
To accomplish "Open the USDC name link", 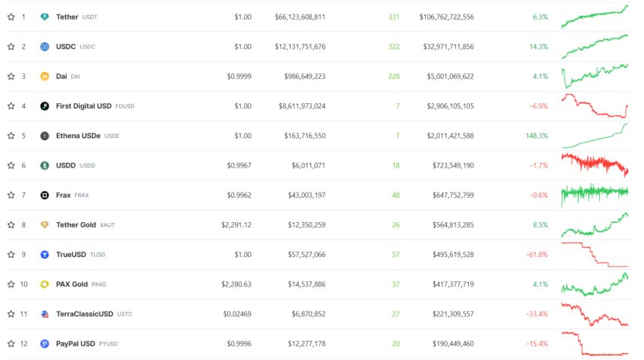I will tap(66, 46).
